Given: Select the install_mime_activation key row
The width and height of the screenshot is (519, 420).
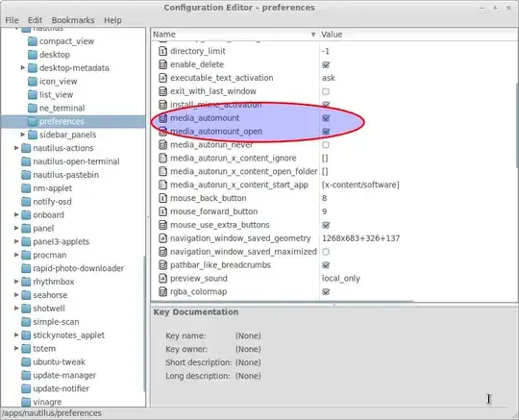Looking at the screenshot, I should coord(334,105).
